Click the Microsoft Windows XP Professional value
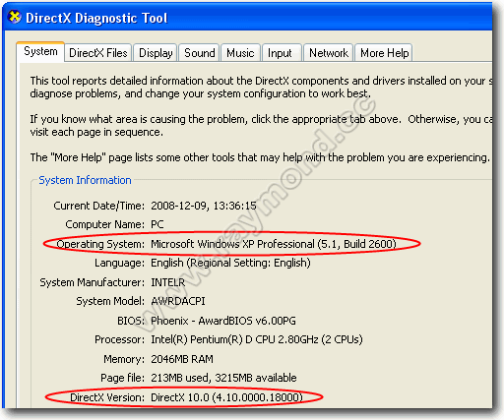 274,244
